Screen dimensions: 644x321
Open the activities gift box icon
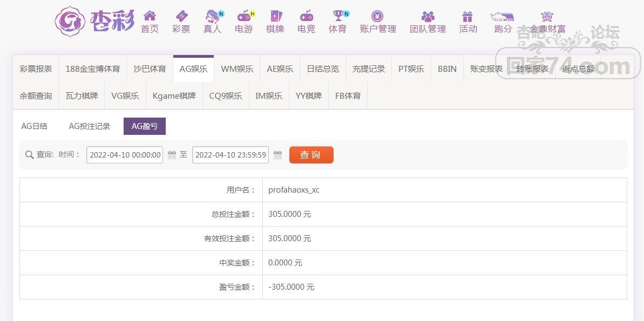pos(467,16)
